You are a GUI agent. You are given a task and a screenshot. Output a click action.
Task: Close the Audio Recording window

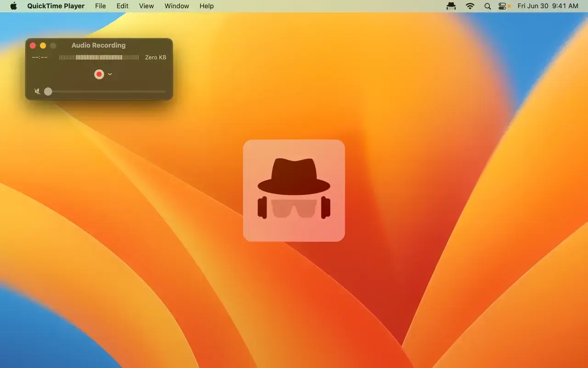click(x=33, y=46)
